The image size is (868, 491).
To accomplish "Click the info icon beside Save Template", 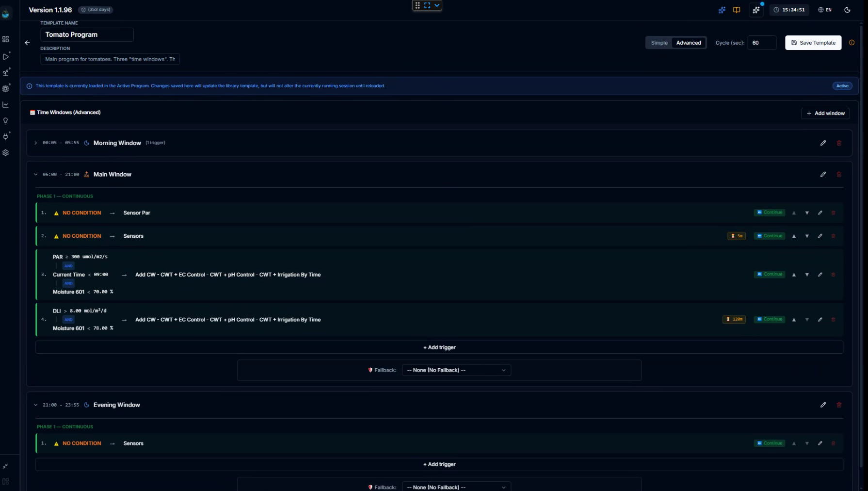I will pyautogui.click(x=852, y=43).
